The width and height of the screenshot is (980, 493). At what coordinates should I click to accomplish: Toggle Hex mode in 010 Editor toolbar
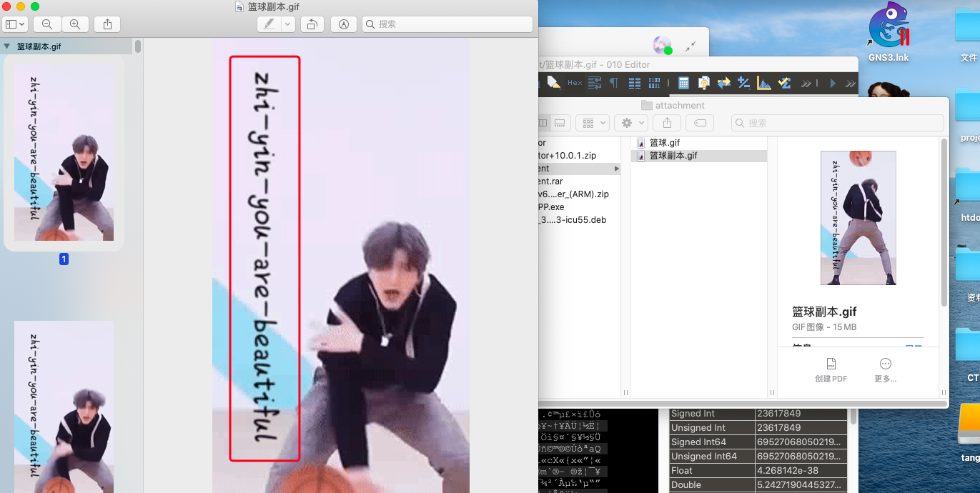coord(575,83)
